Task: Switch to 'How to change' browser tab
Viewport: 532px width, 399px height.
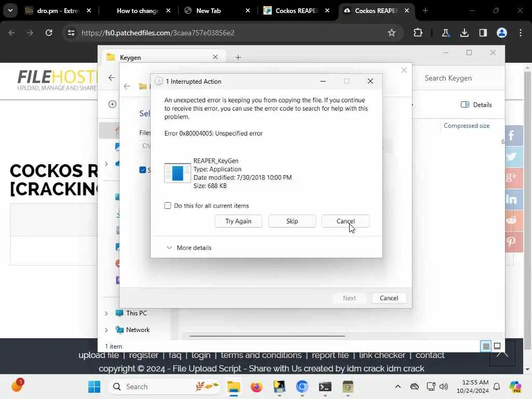Action: point(138,11)
